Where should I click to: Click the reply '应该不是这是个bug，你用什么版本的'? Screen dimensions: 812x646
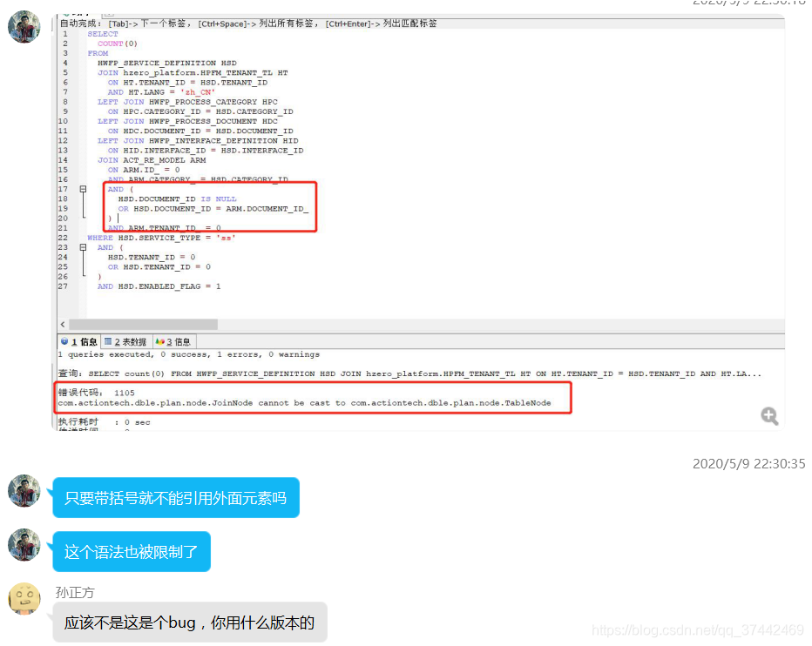[x=190, y=622]
